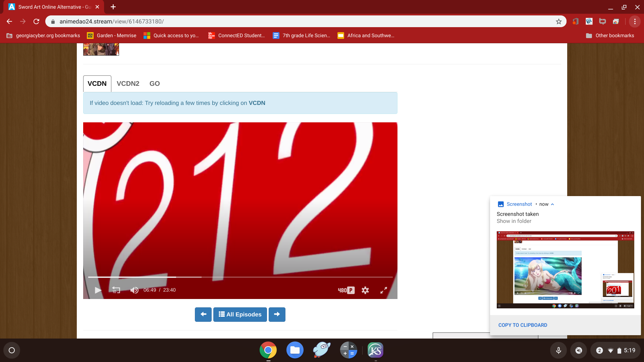Click the anime cover thumbnail
Image resolution: width=644 pixels, height=362 pixels.
tap(101, 49)
